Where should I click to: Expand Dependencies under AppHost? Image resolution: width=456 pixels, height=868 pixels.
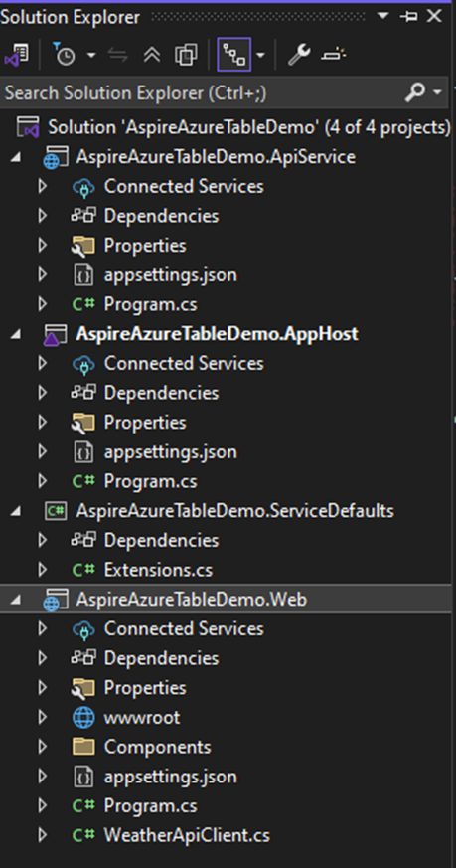pyautogui.click(x=42, y=393)
